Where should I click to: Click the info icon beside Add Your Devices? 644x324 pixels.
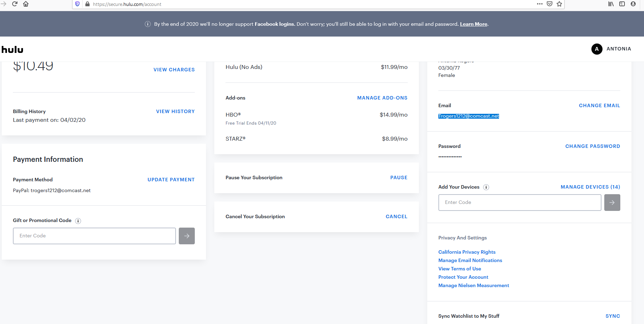(x=486, y=187)
